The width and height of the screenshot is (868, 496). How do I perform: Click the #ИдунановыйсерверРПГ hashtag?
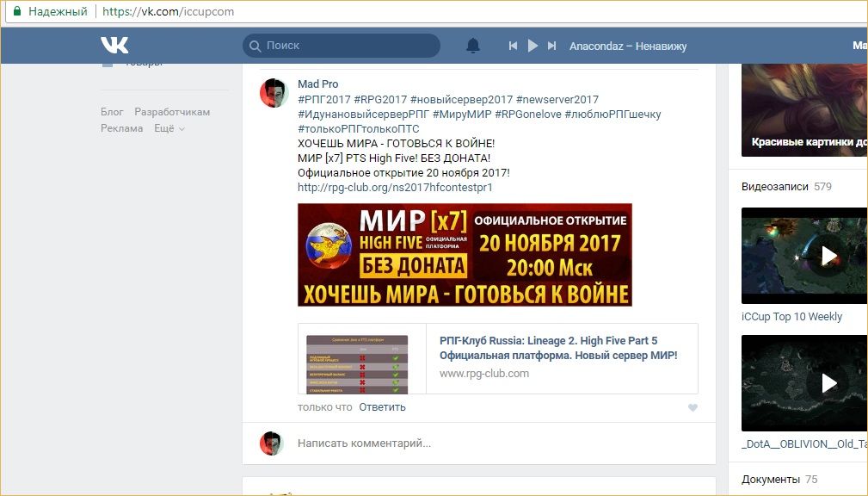pyautogui.click(x=363, y=115)
